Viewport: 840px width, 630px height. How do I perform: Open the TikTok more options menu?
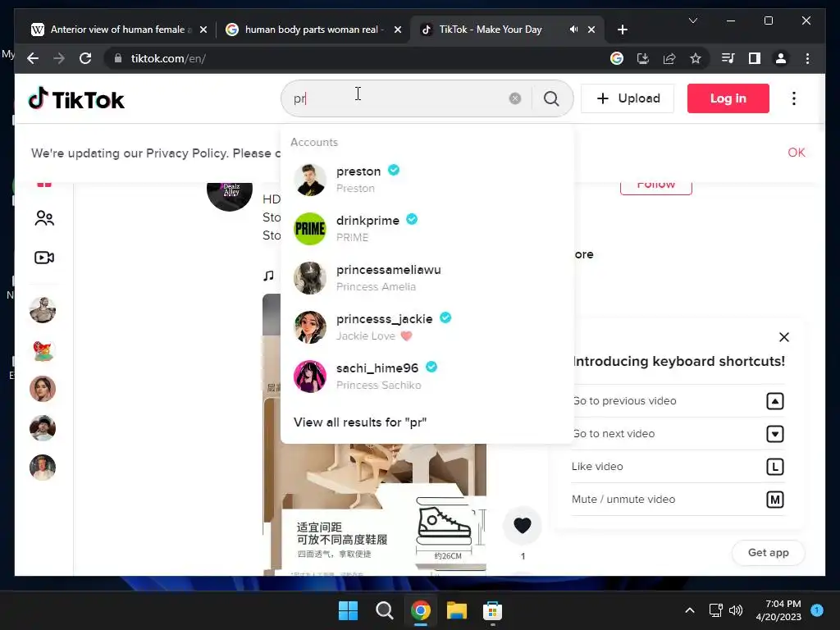(x=793, y=98)
